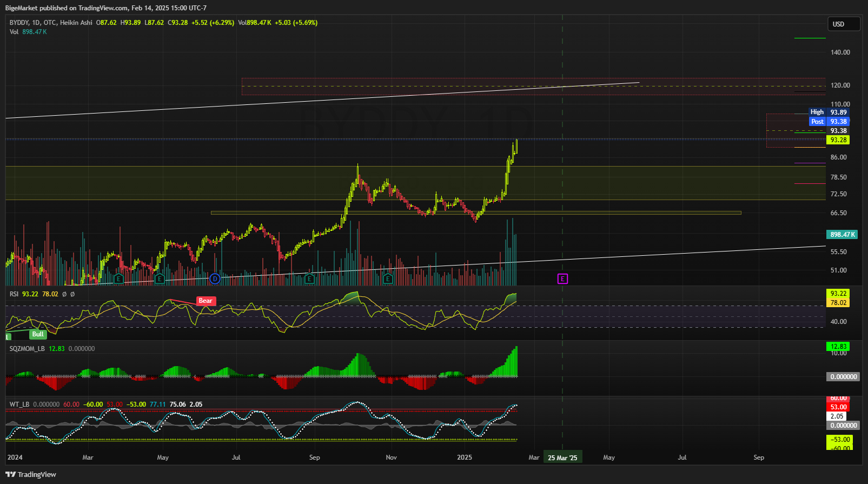Click the 86.00 price axis label
868x484 pixels.
tap(839, 157)
